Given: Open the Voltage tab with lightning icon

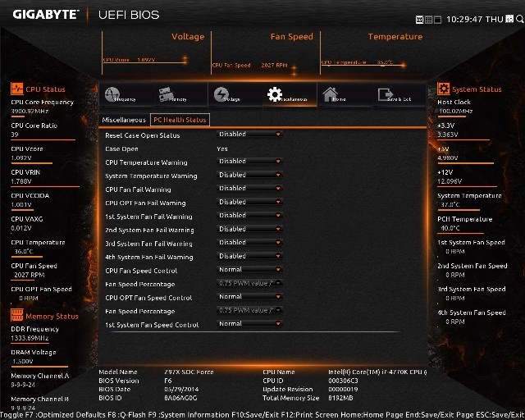Looking at the screenshot, I should 235,94.
